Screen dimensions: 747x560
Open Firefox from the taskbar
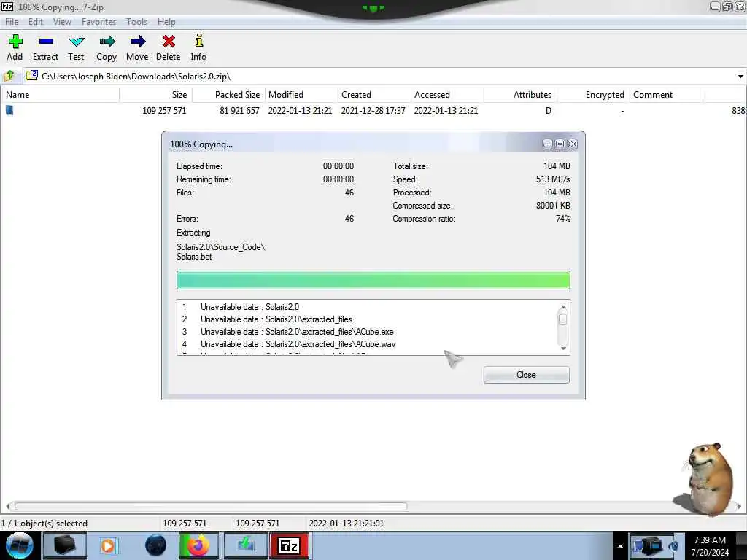[x=198, y=545]
